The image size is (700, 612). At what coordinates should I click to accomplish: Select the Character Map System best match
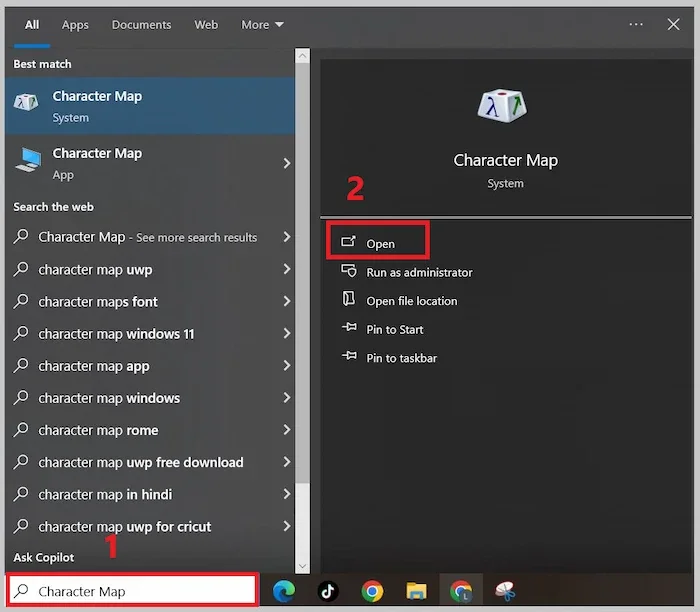pyautogui.click(x=150, y=106)
